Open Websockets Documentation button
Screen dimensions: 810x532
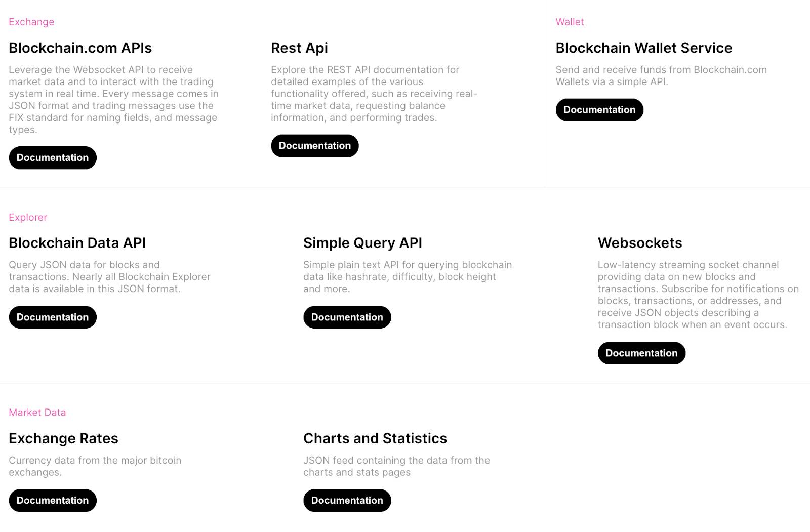(x=641, y=353)
